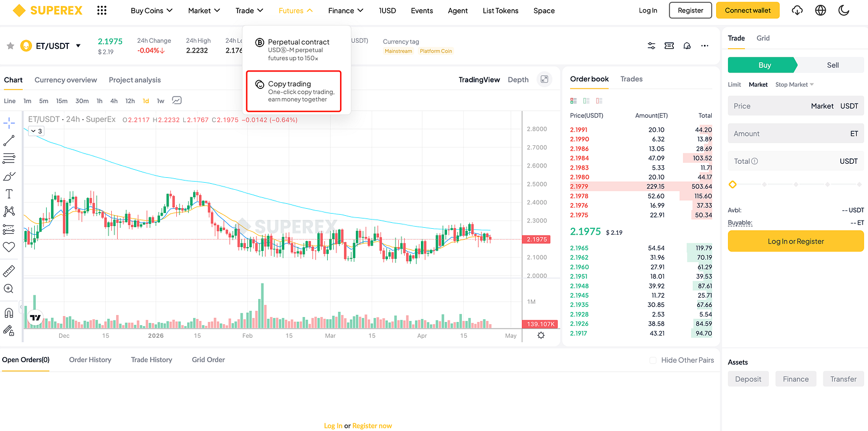Expand the Finance dropdown menu
Screen dimensions: 868x431
[x=346, y=10]
